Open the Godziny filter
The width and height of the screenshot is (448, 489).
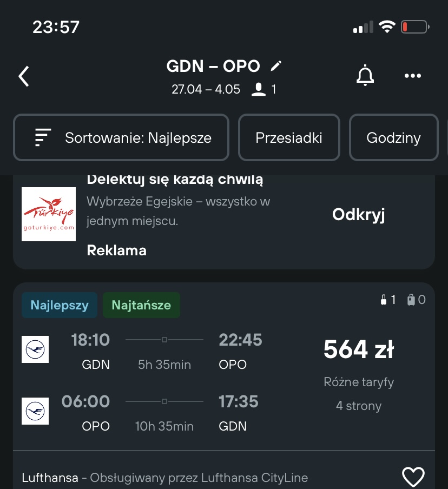coord(394,137)
